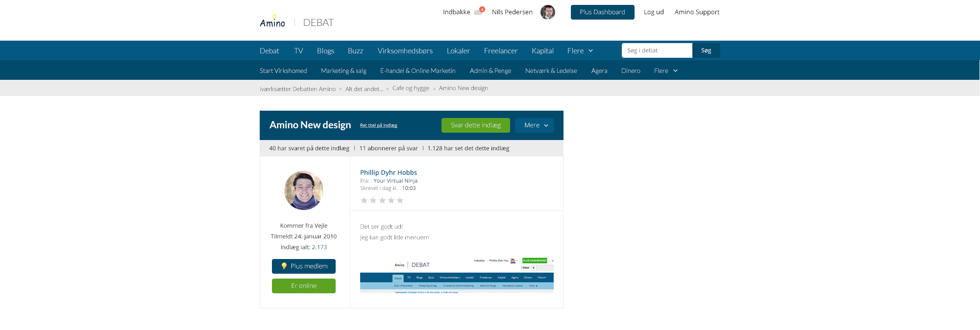Select the Agera category
Viewport: 980px width, 330px height.
[599, 71]
